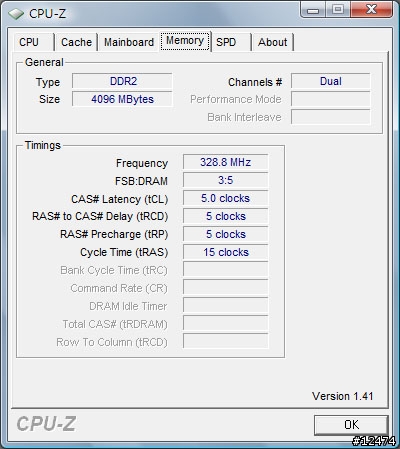Click the 3:5 FSB:DRAM value
The height and width of the screenshot is (449, 400).
(x=226, y=180)
